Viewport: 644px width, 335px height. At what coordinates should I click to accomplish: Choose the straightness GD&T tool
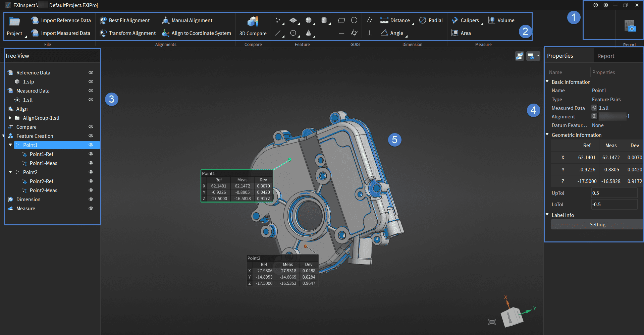pyautogui.click(x=341, y=33)
